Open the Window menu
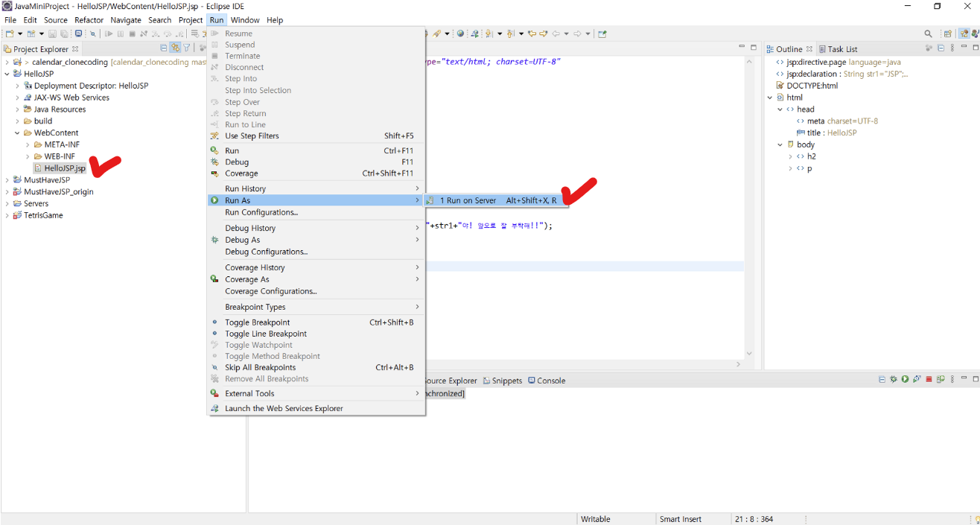The height and width of the screenshot is (525, 980). coord(245,20)
